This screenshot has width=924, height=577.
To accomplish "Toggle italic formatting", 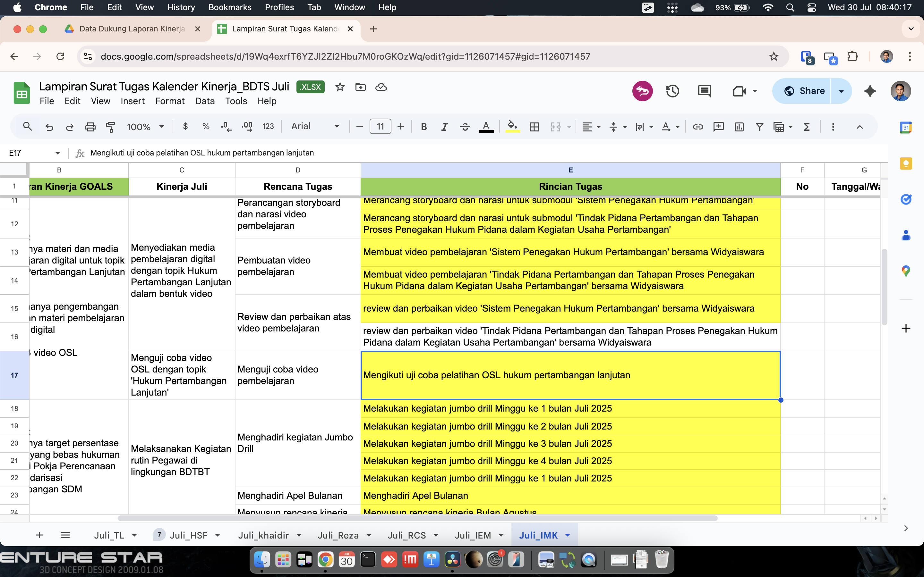I will tap(444, 127).
